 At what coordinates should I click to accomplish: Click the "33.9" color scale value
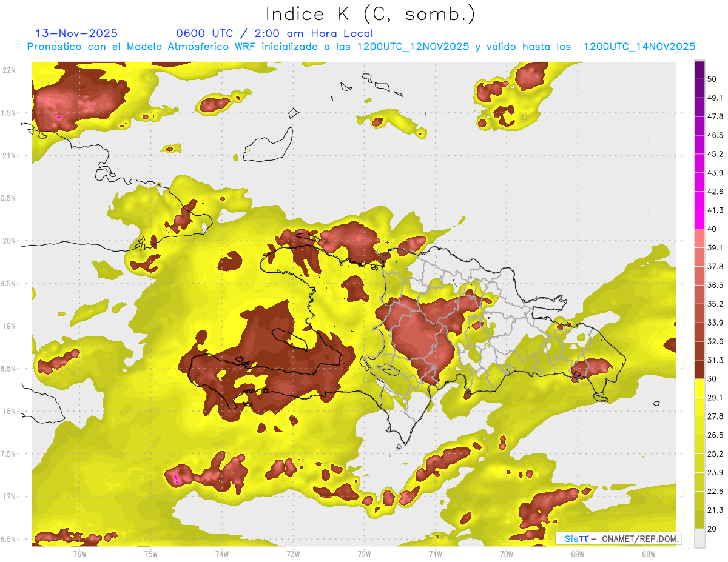715,323
